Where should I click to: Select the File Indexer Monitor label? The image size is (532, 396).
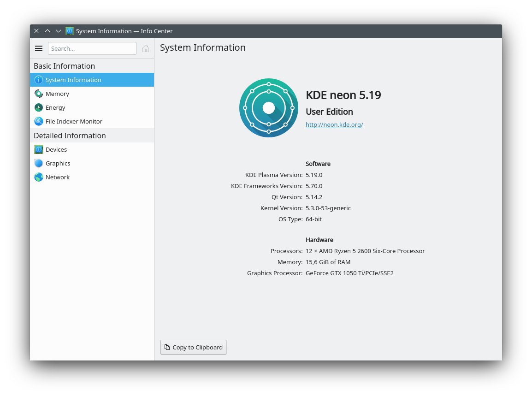(x=74, y=121)
